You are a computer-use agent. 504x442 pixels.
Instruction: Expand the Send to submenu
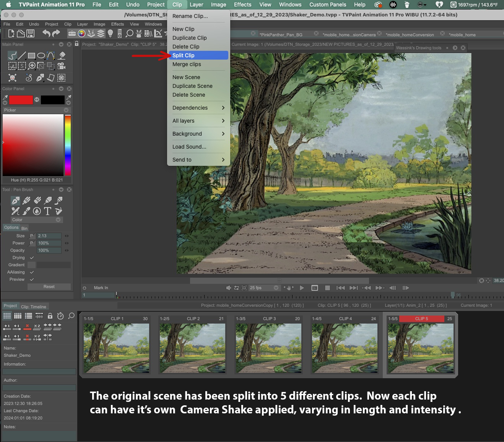[x=198, y=160]
